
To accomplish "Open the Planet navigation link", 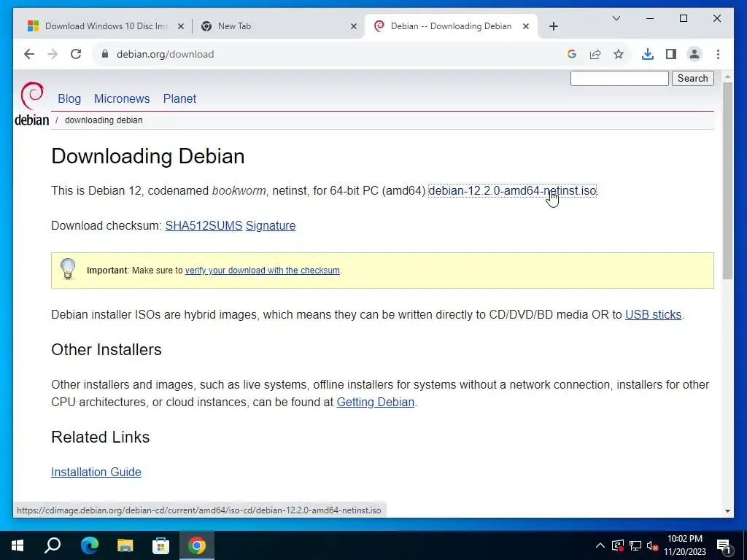I will click(x=179, y=98).
